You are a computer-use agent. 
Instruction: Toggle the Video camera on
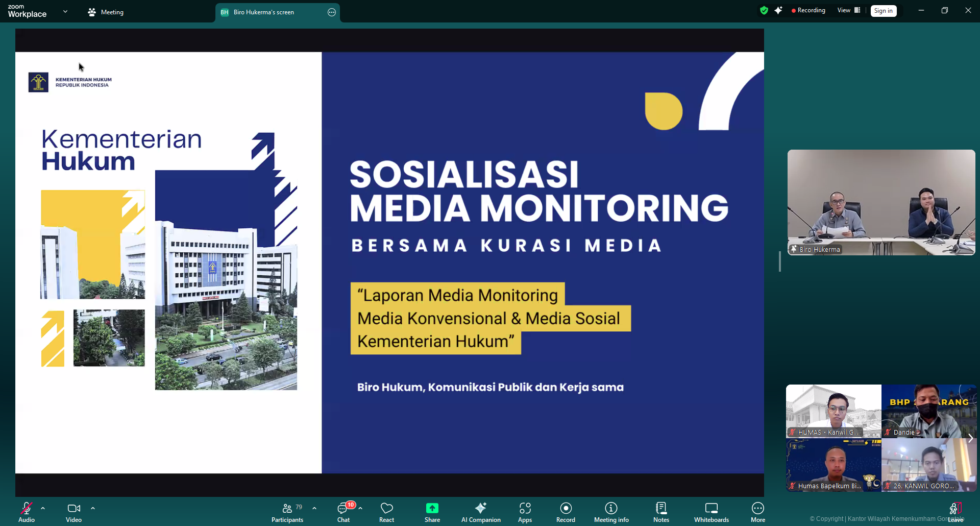point(73,512)
